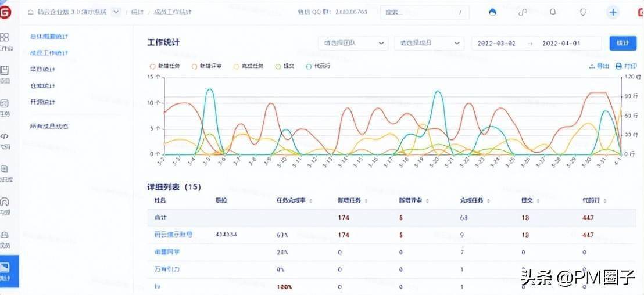644x295 pixels.
Task: Toggle the 完成任务 legend series
Action: 249,66
